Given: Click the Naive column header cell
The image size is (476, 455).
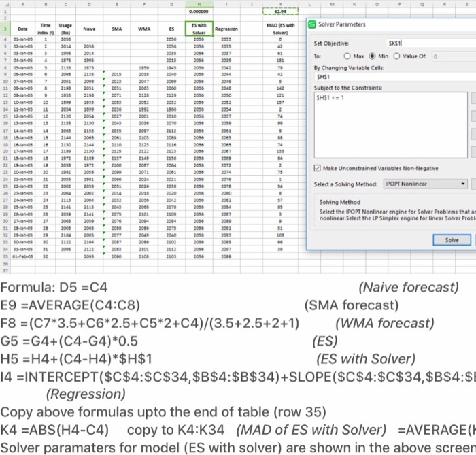Looking at the screenshot, I should click(x=89, y=29).
